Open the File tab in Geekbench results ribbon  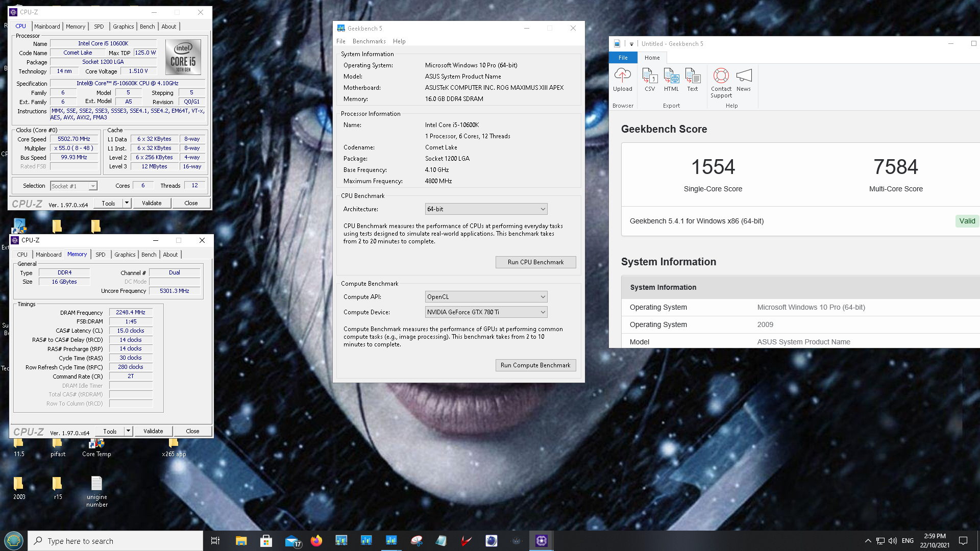[x=623, y=58]
